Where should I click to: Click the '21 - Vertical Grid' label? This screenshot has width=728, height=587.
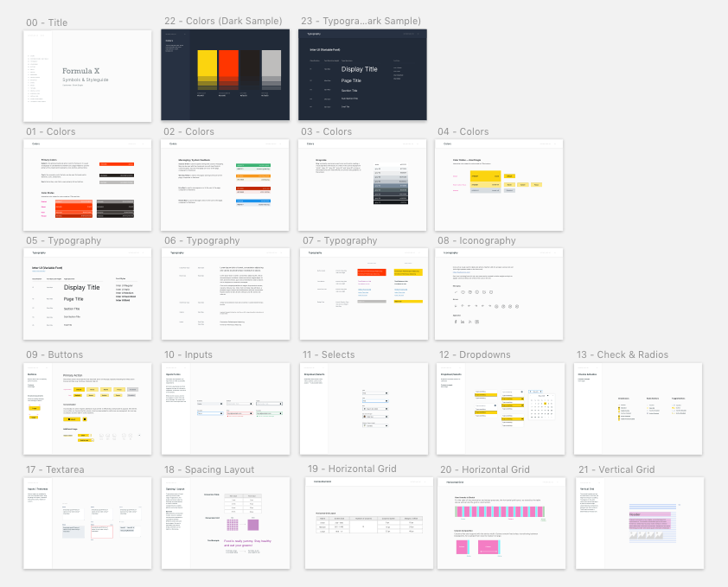616,469
